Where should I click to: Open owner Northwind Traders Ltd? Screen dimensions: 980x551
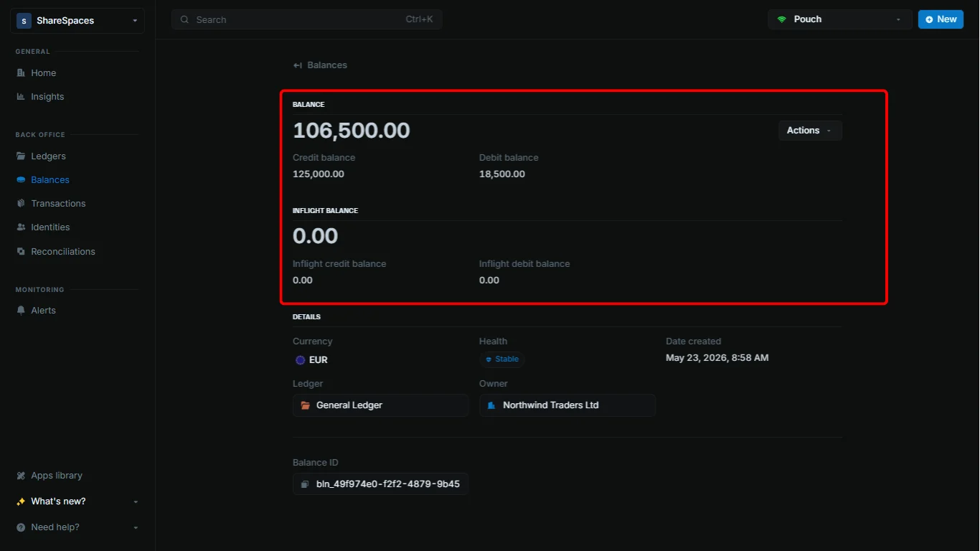click(x=567, y=405)
